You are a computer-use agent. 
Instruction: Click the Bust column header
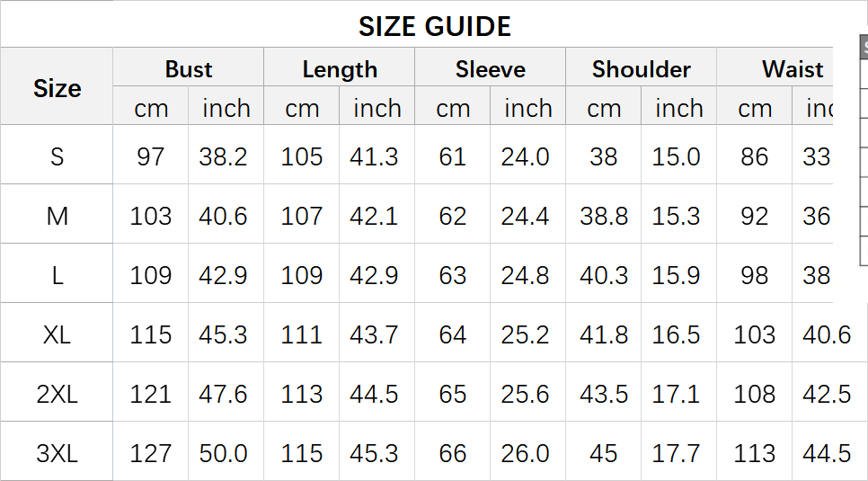coord(189,69)
